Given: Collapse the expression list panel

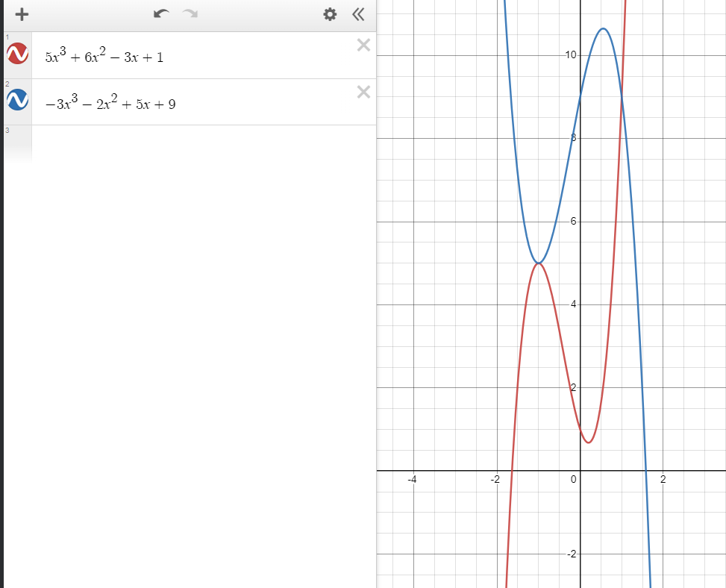Looking at the screenshot, I should point(358,14).
